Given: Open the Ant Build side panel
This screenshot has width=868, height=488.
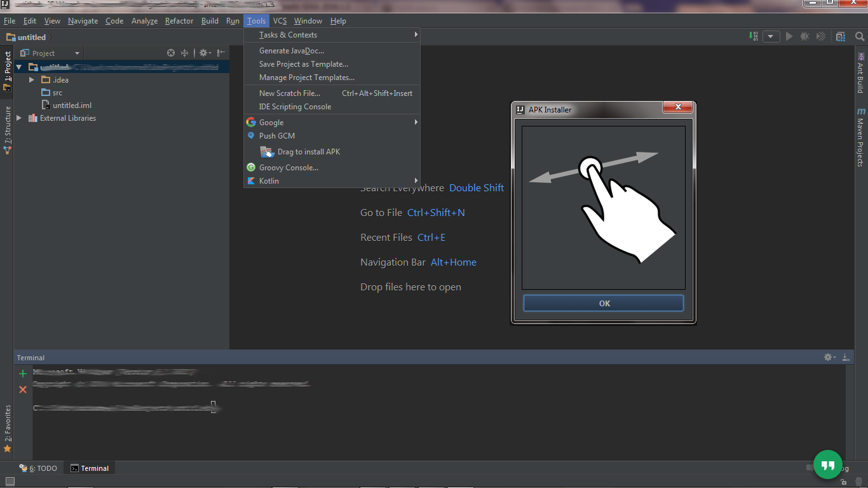Looking at the screenshot, I should tap(861, 72).
